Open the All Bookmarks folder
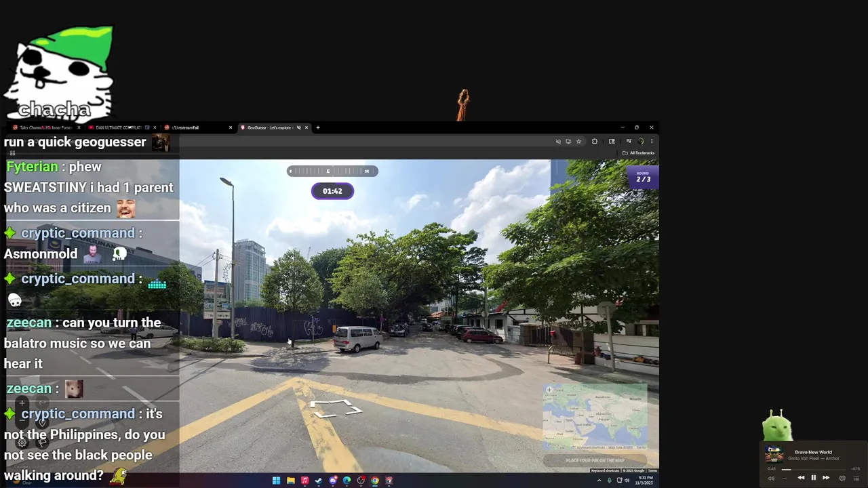Viewport: 868px width, 488px height. (x=638, y=153)
